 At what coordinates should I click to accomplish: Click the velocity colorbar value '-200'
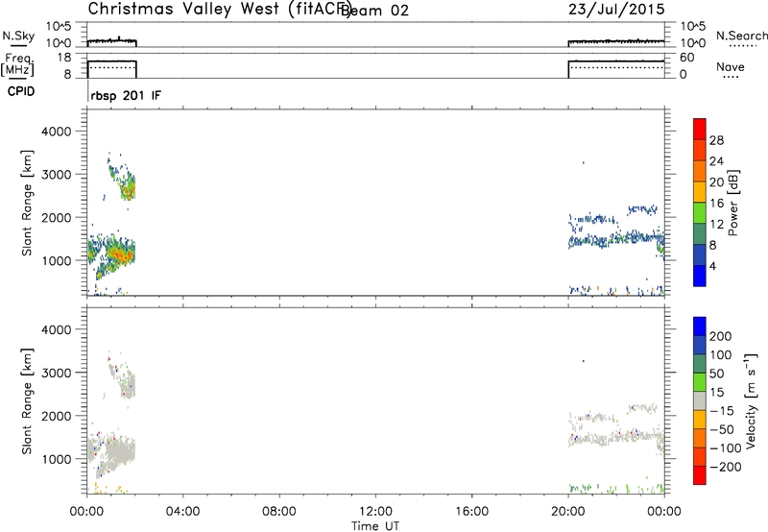[726, 467]
